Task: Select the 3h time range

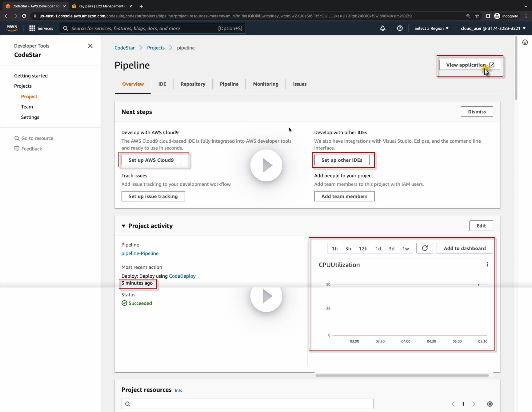Action: 348,248
